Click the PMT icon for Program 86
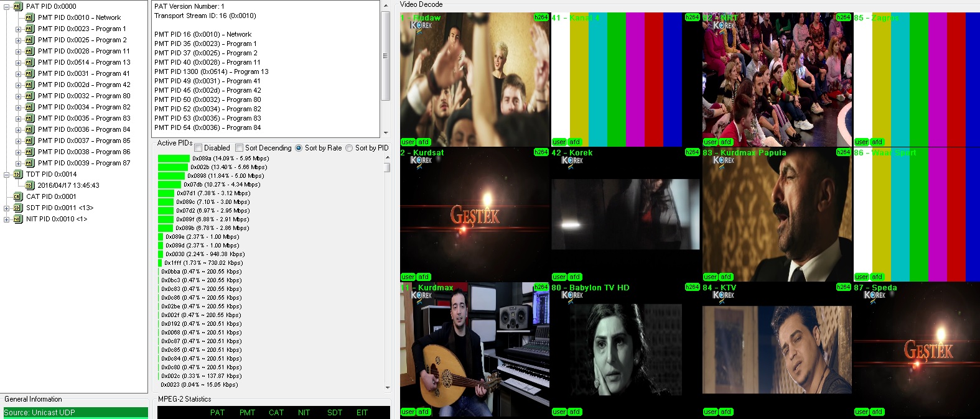 click(x=29, y=152)
